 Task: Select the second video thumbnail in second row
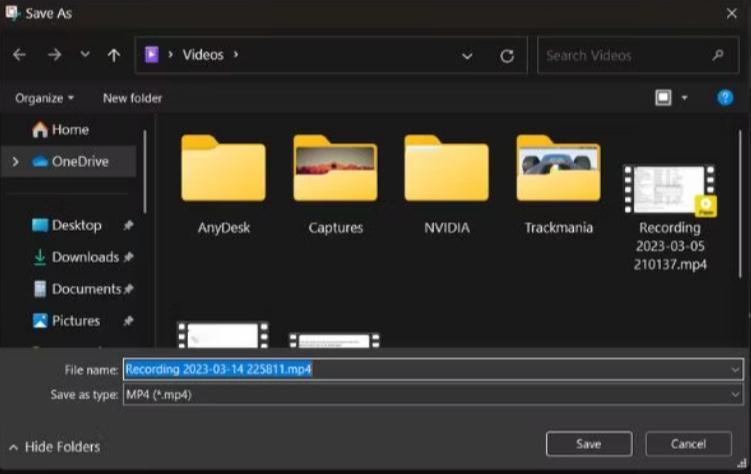(x=335, y=340)
